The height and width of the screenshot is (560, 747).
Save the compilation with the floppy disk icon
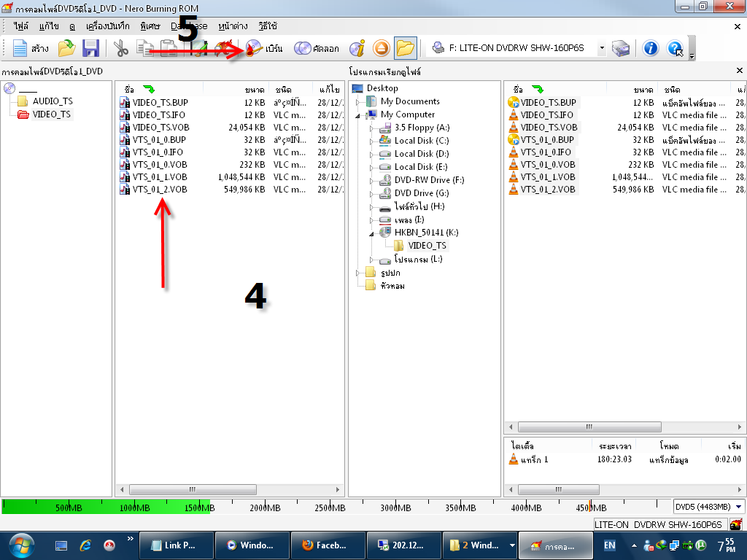click(90, 48)
